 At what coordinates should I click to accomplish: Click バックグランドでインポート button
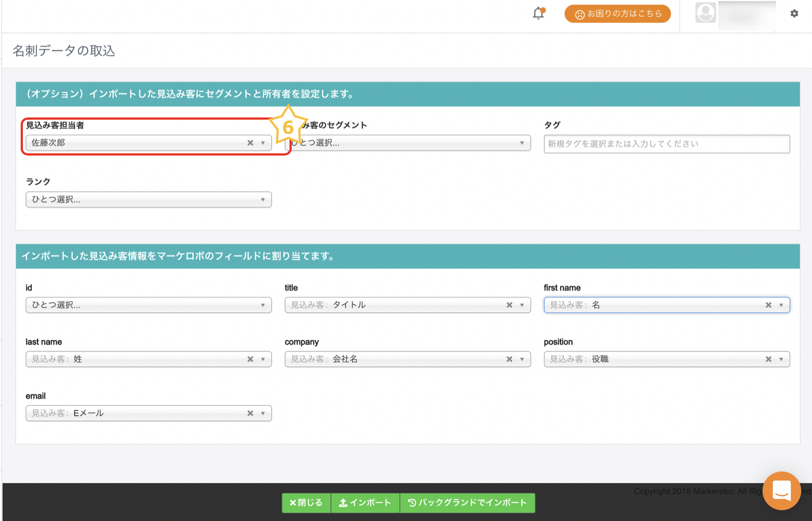pyautogui.click(x=467, y=503)
